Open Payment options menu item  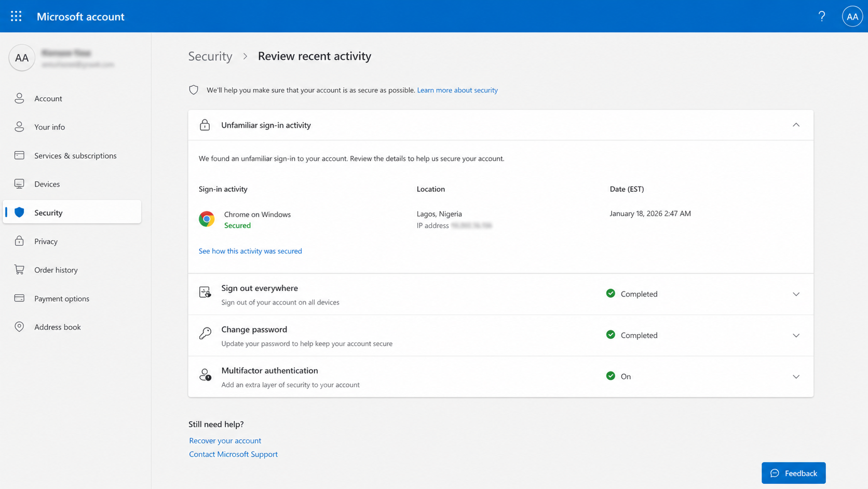[72, 298]
